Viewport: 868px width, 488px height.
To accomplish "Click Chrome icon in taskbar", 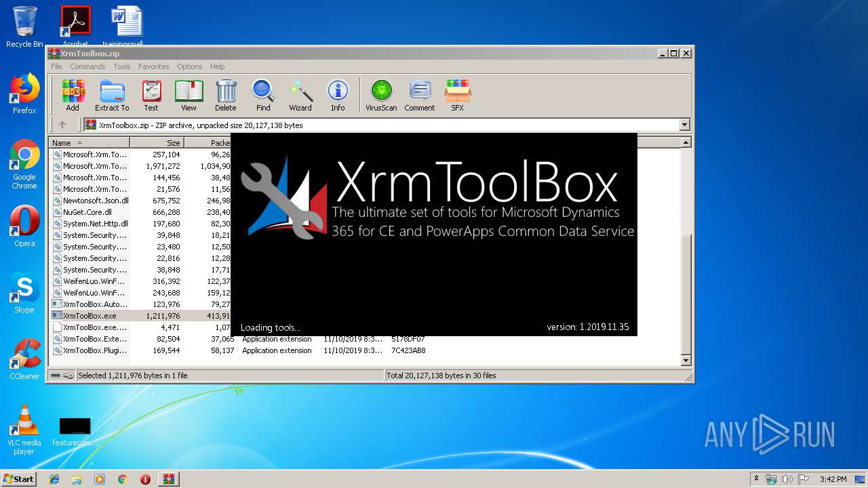I will pyautogui.click(x=122, y=479).
